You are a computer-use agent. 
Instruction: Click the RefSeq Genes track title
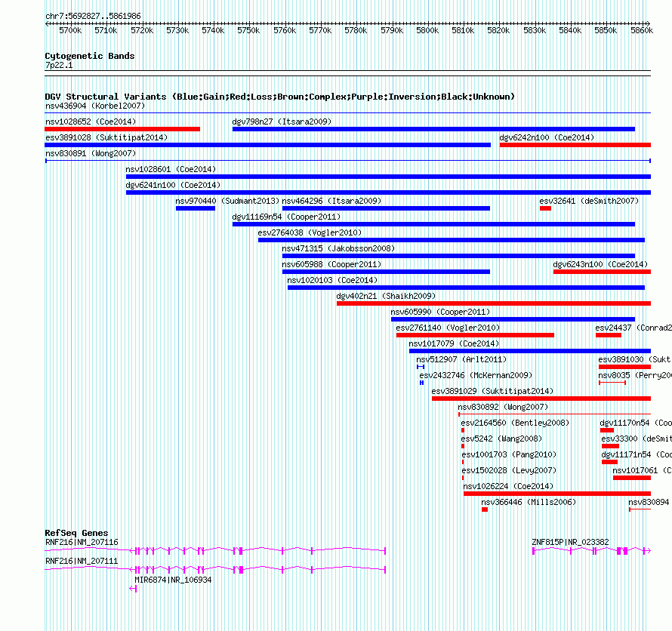[76, 534]
